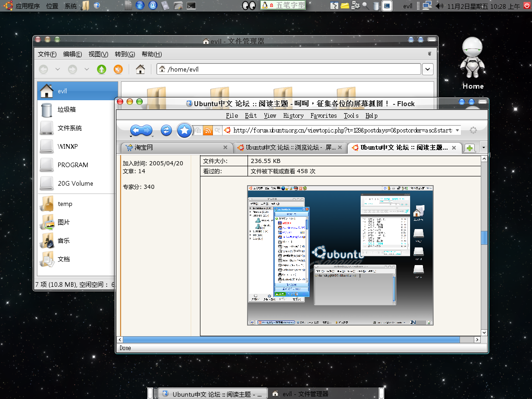This screenshot has height=399, width=532.
Task: Open back history dropdown in file manager
Action: (x=58, y=69)
